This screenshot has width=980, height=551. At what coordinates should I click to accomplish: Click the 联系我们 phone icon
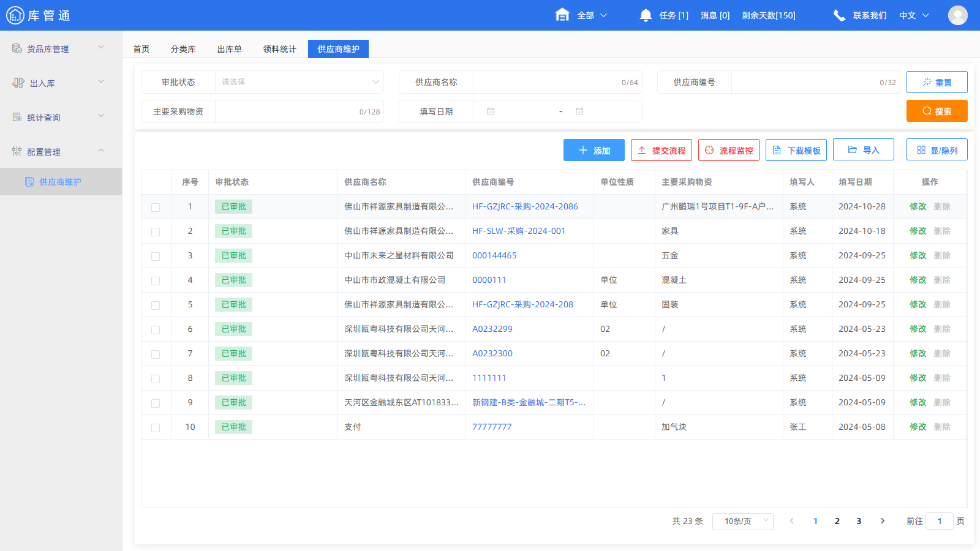point(839,15)
